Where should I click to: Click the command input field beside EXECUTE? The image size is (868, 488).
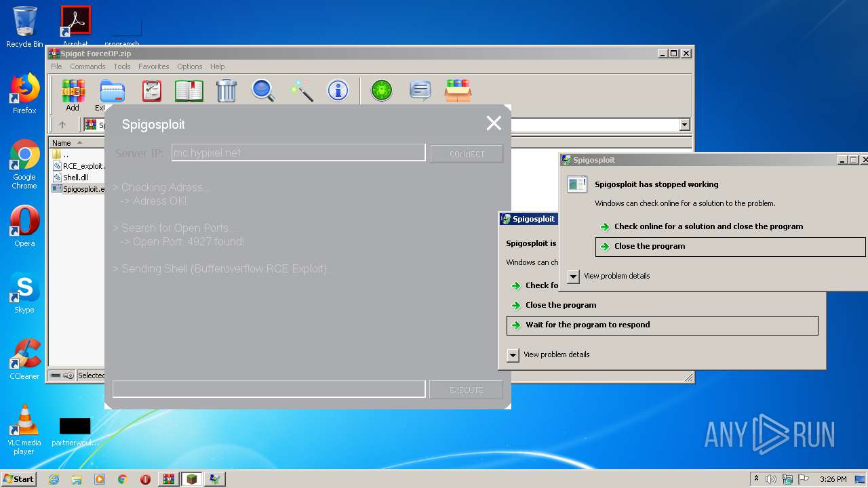[269, 389]
